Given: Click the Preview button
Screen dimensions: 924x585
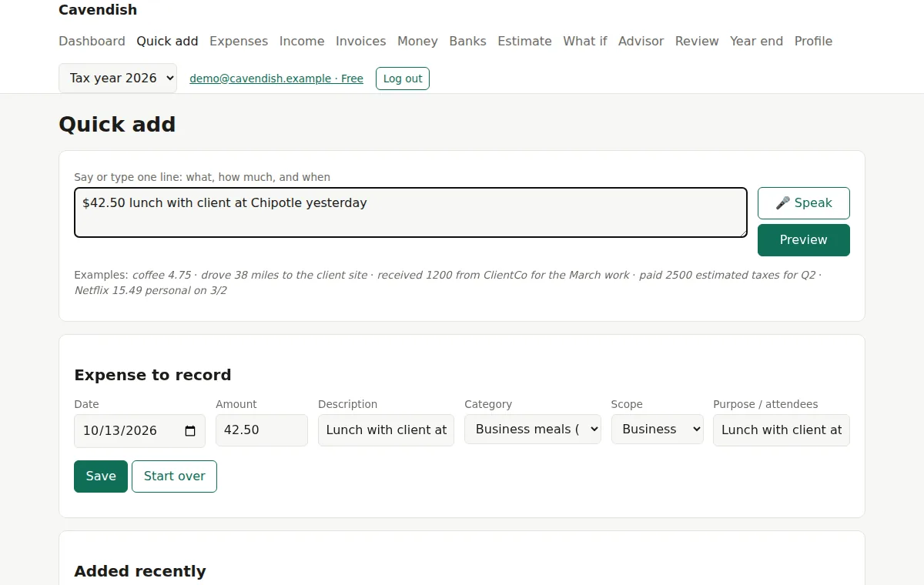Looking at the screenshot, I should (804, 240).
